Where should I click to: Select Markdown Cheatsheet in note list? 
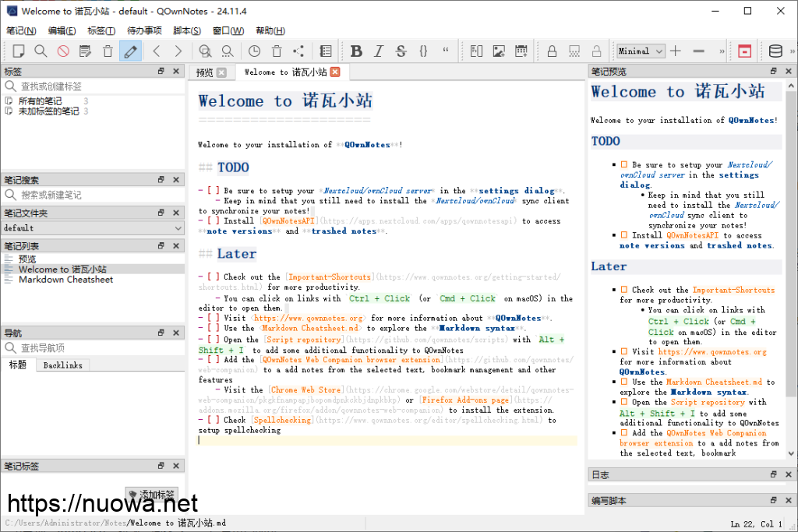(65, 280)
